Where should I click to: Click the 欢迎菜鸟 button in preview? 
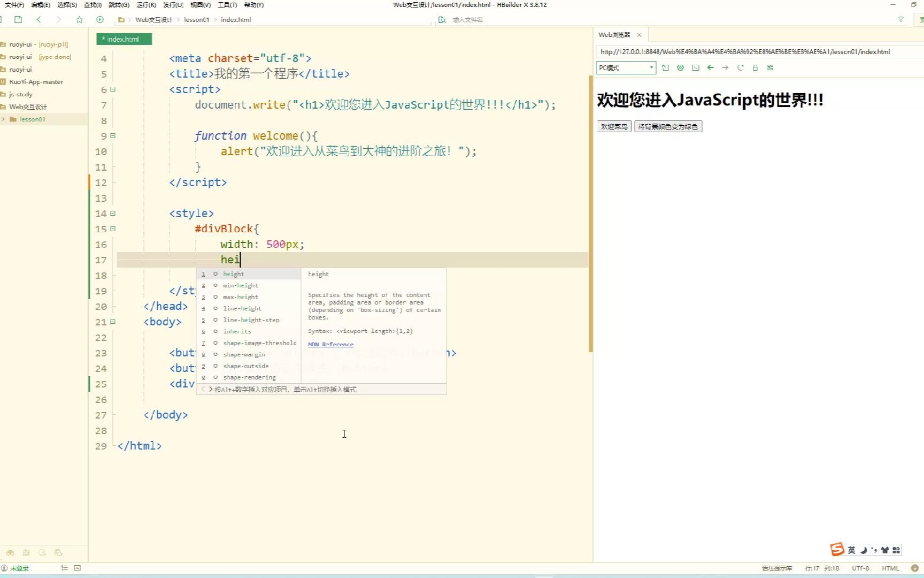(614, 127)
